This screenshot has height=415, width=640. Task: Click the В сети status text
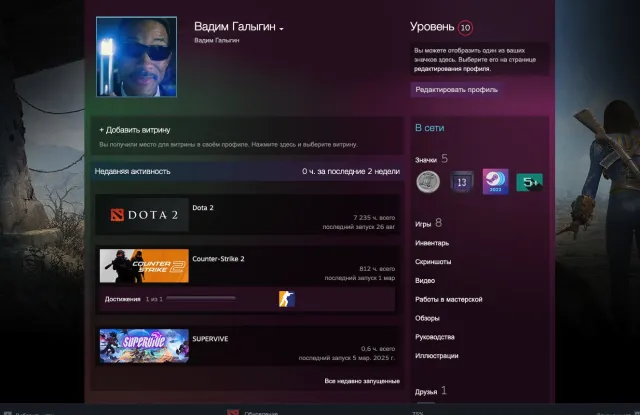click(429, 128)
